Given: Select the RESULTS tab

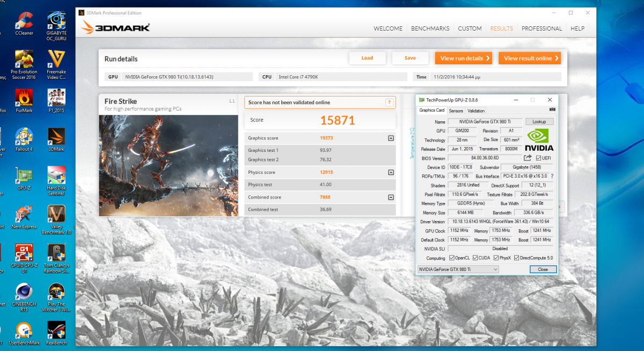Looking at the screenshot, I should pyautogui.click(x=502, y=28).
